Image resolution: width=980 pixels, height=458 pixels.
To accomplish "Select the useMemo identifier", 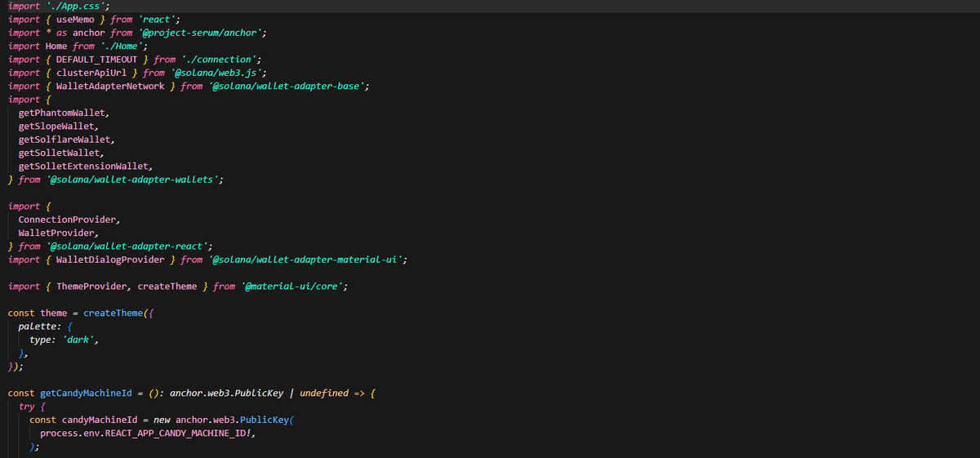I will [75, 19].
